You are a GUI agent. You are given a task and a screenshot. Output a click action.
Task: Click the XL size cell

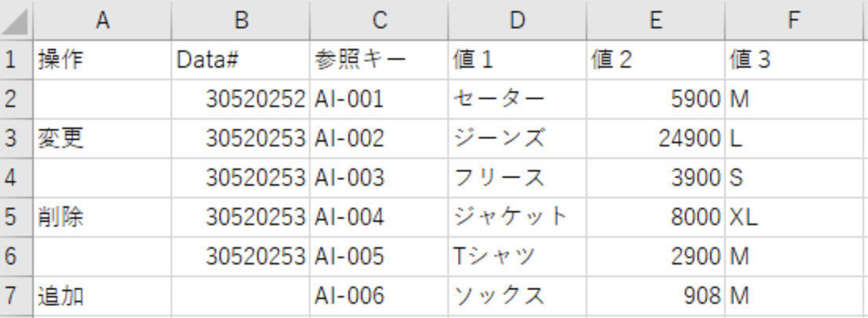794,217
